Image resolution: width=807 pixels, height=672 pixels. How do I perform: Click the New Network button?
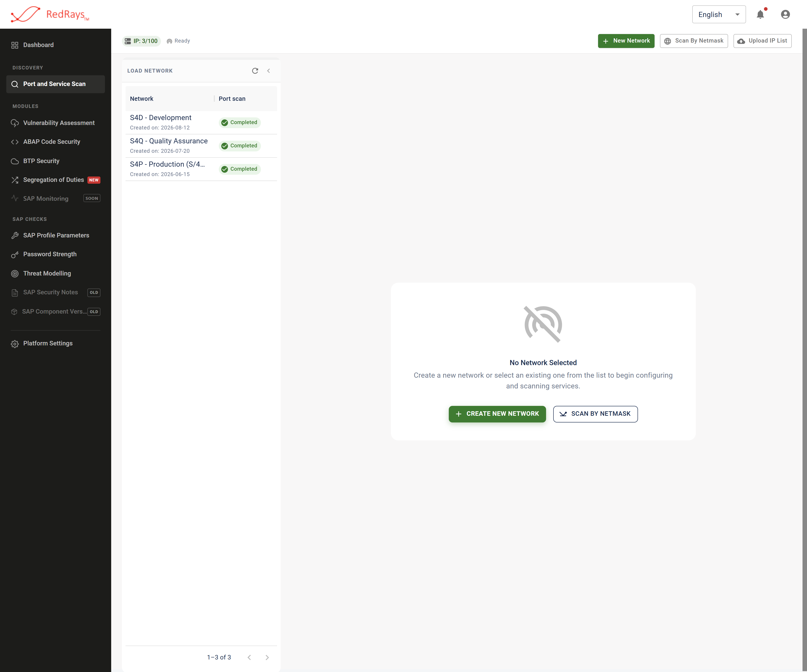(626, 41)
